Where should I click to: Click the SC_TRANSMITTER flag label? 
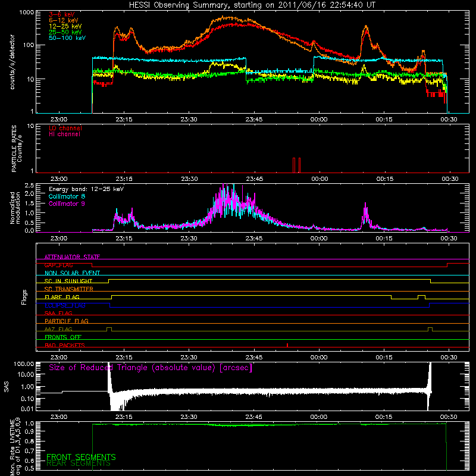(69, 289)
